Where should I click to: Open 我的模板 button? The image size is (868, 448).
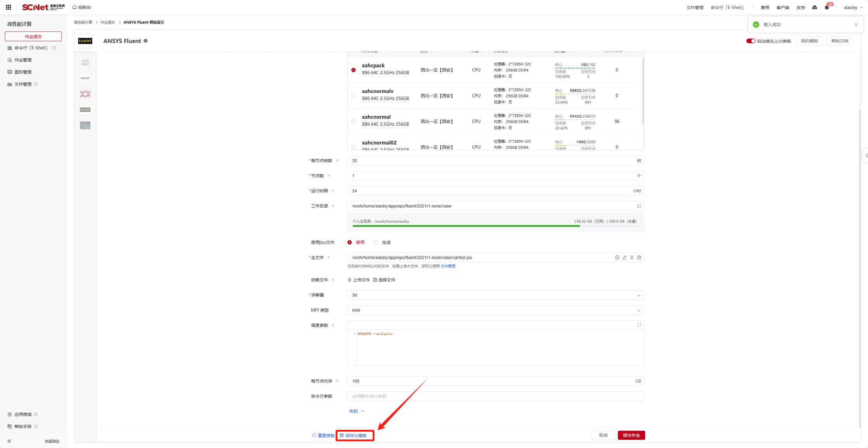pos(809,41)
